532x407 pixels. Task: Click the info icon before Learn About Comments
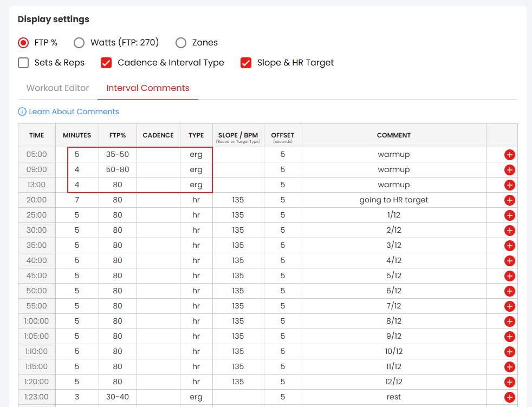tap(22, 111)
